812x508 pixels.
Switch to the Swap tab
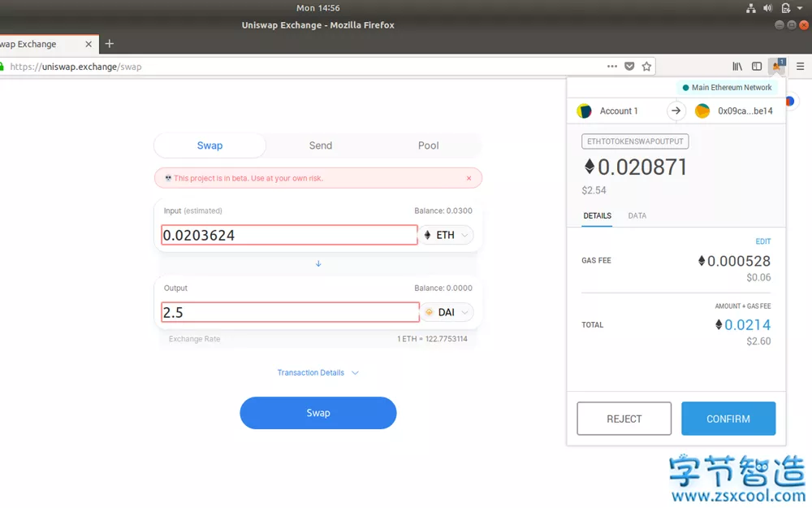pyautogui.click(x=209, y=145)
